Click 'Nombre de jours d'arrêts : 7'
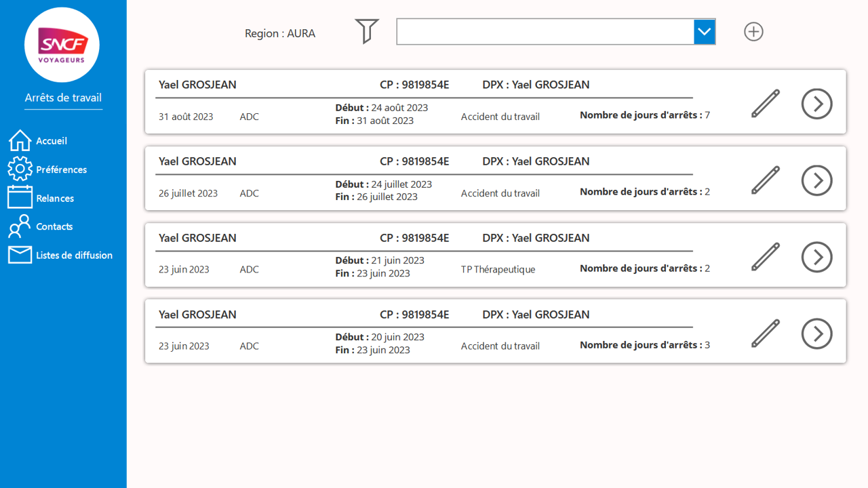 [645, 115]
